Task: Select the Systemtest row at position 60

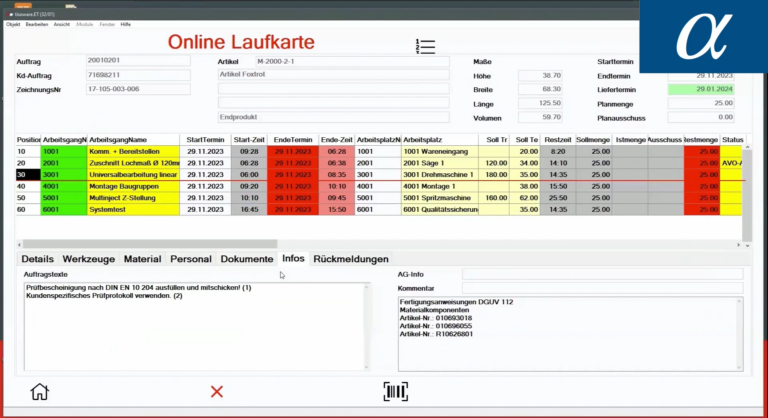Action: (x=130, y=209)
